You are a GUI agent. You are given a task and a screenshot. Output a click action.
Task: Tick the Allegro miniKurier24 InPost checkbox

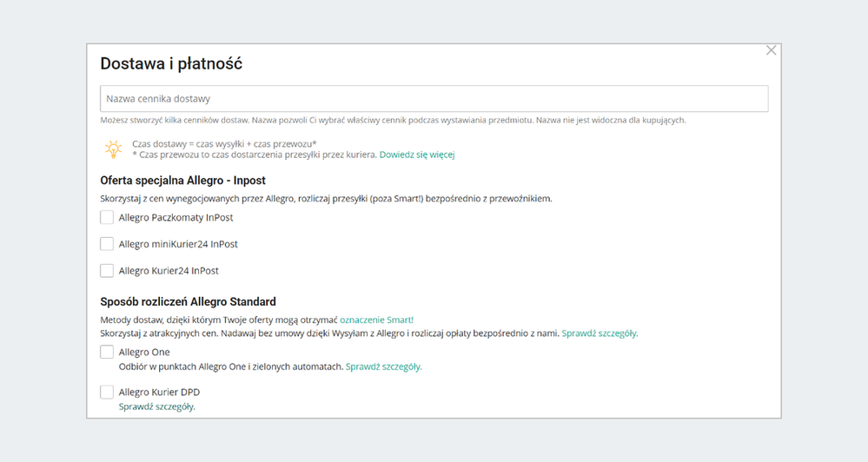(x=107, y=244)
